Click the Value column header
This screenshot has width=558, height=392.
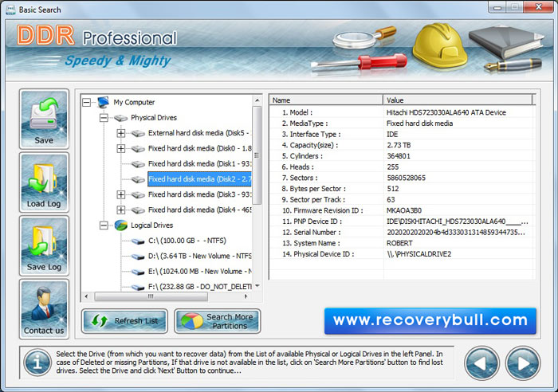click(x=458, y=100)
